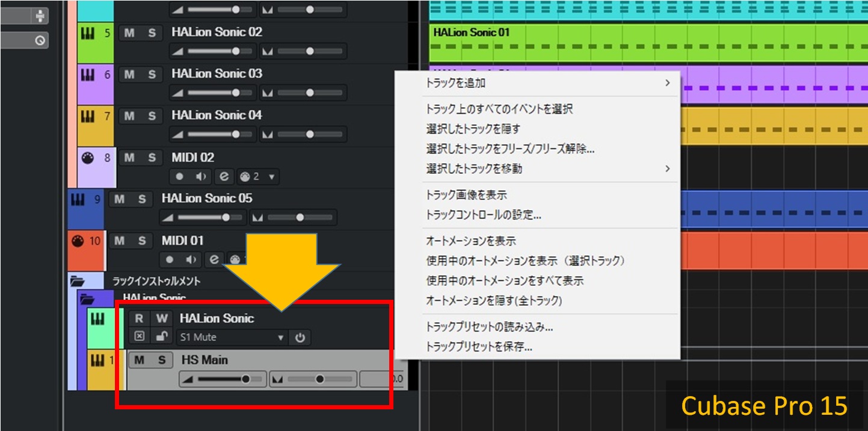The image size is (868, 431).
Task: Open the edit channel settings for MIDI 02
Action: point(224,177)
